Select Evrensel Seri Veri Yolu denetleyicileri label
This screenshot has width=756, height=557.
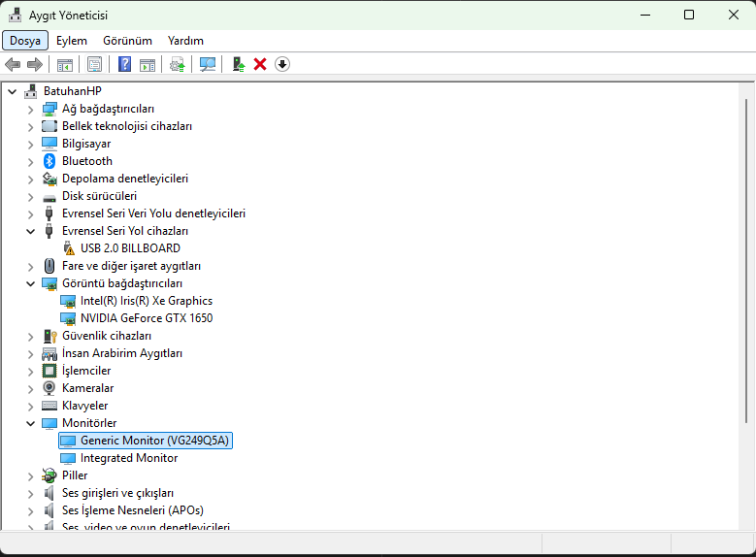tap(153, 213)
